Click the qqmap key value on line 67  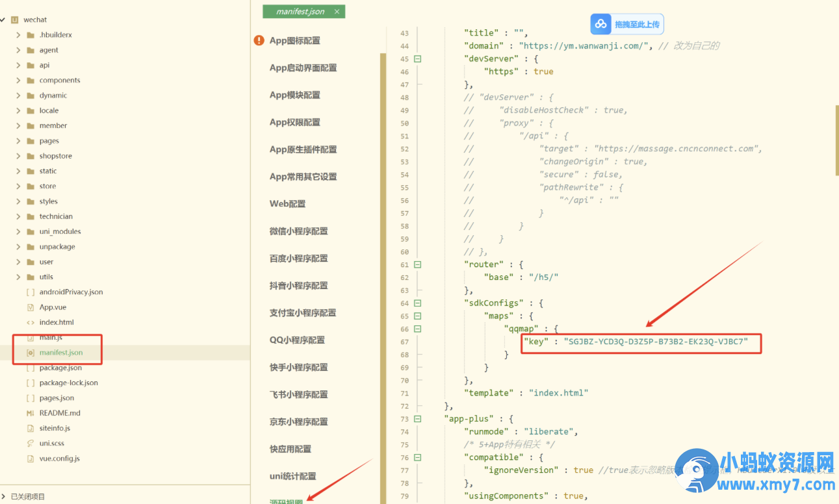click(x=656, y=342)
